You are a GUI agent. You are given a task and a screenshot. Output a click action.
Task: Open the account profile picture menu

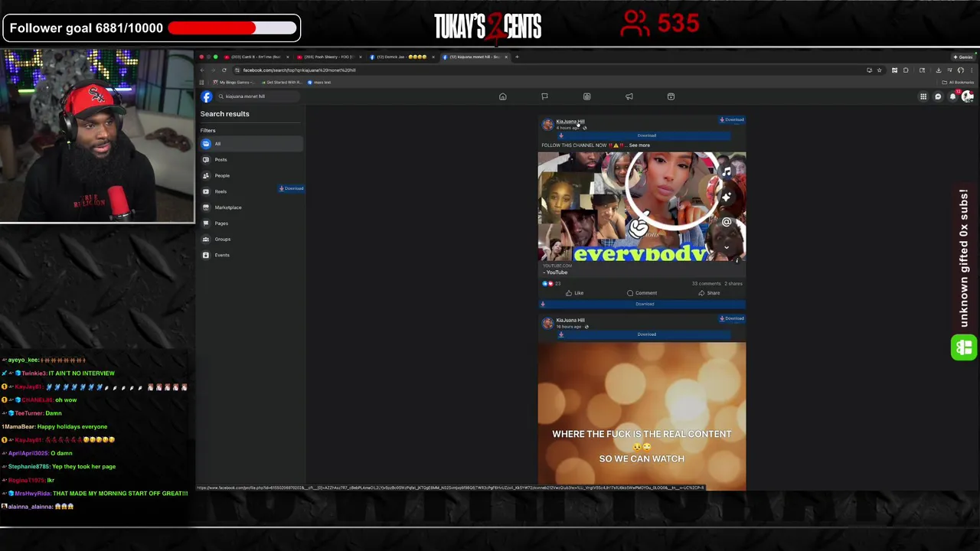pos(967,96)
